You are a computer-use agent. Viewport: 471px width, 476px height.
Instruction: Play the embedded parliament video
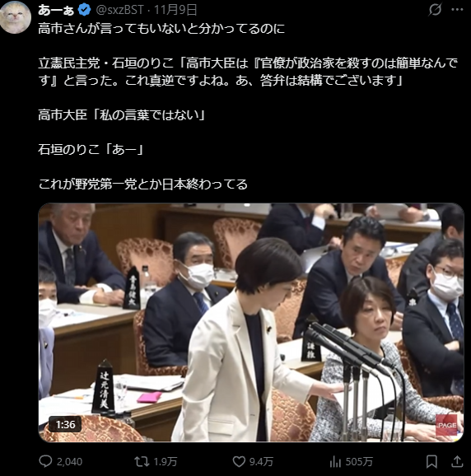[x=251, y=322]
